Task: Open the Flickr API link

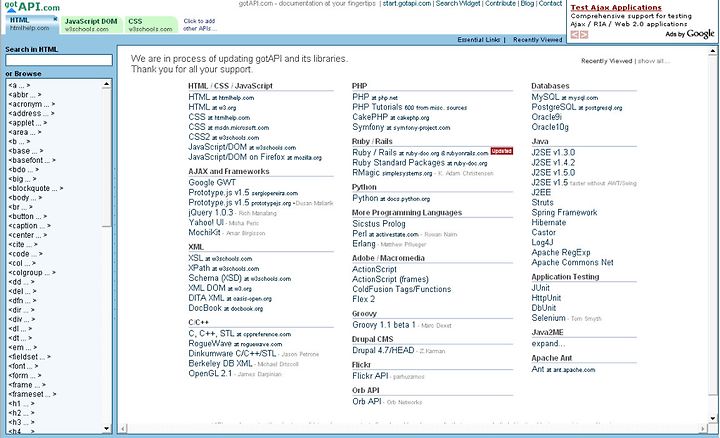Action: pyautogui.click(x=370, y=376)
